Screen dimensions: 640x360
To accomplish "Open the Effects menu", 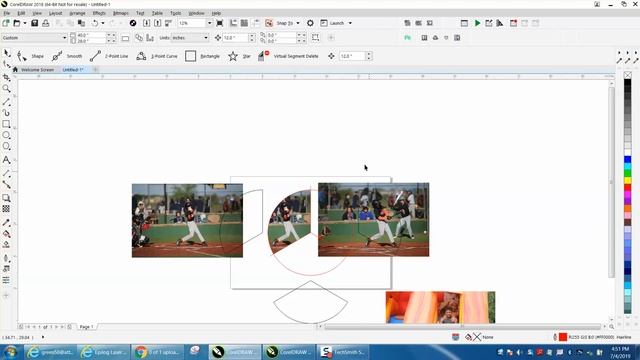I will [x=99, y=13].
